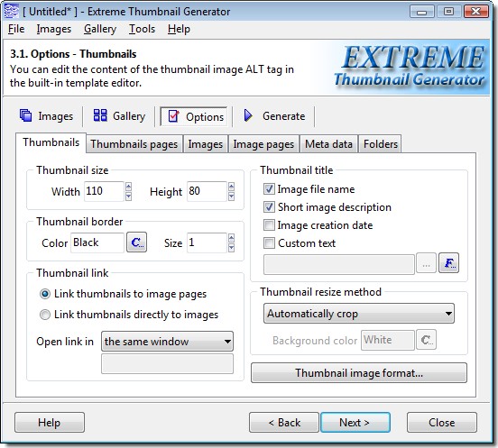Enable Image creation date checkbox
This screenshot has width=498, height=448.
coord(269,225)
